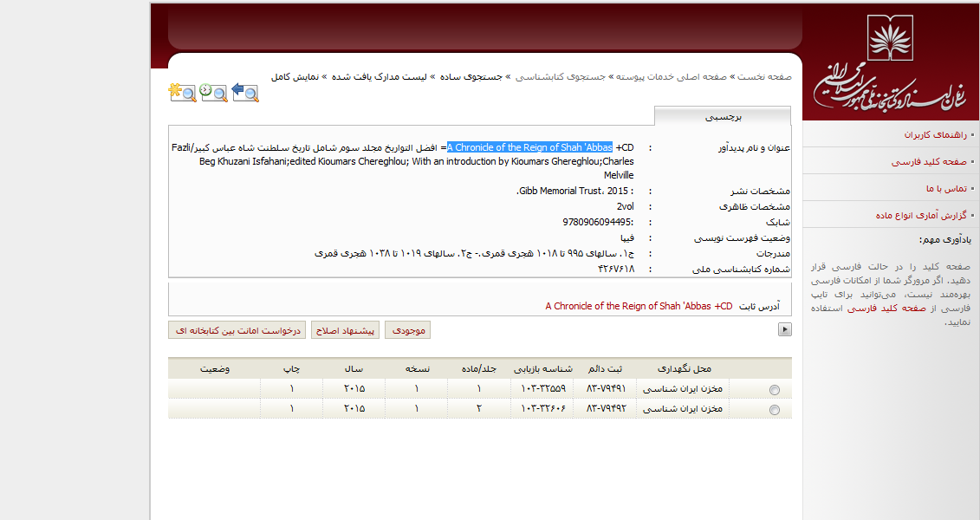Select radio button for record 83-79492
This screenshot has width=980, height=520.
(x=774, y=410)
